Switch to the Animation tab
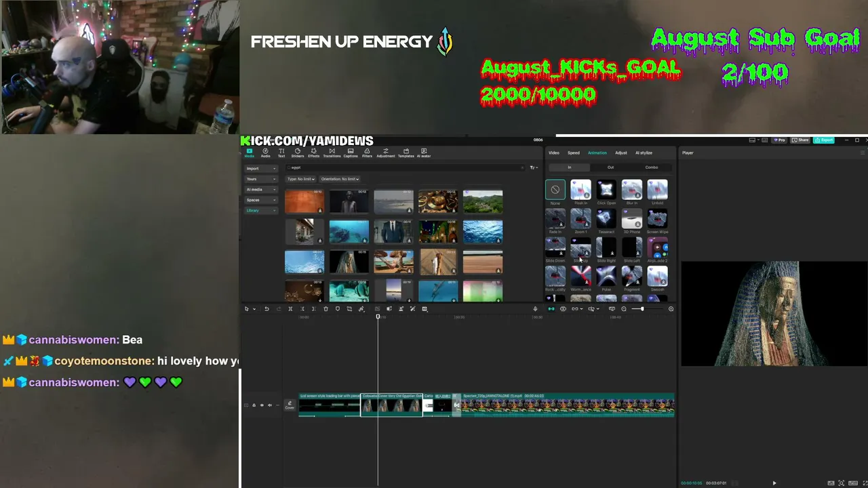Viewport: 868px width, 488px height. pos(597,153)
